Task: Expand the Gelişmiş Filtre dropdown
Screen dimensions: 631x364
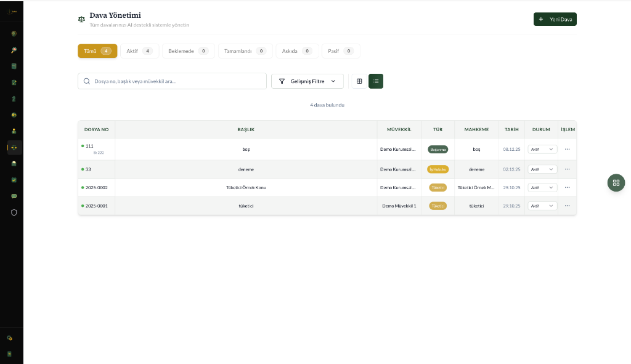Action: tap(307, 81)
